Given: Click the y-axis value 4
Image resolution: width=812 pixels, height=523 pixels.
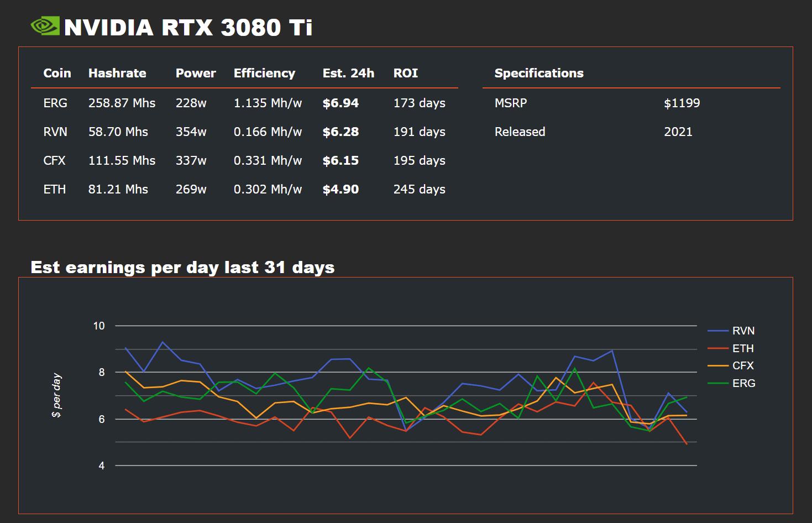Looking at the screenshot, I should 102,466.
